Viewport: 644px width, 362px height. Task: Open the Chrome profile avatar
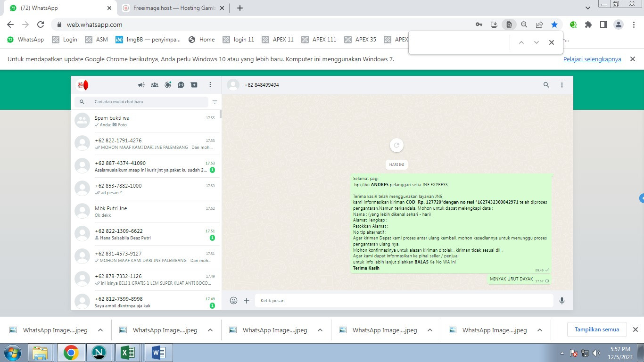[x=619, y=25]
